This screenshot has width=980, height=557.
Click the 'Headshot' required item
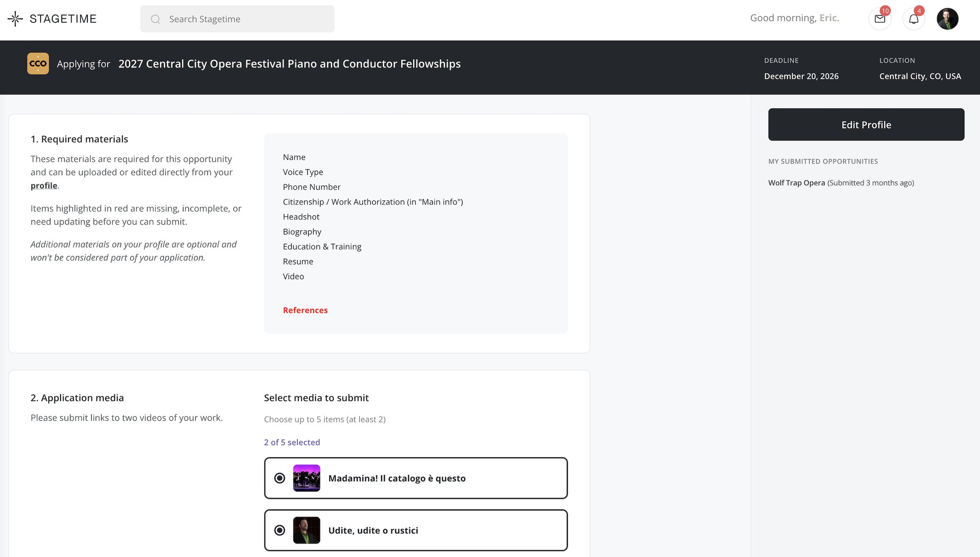tap(301, 217)
